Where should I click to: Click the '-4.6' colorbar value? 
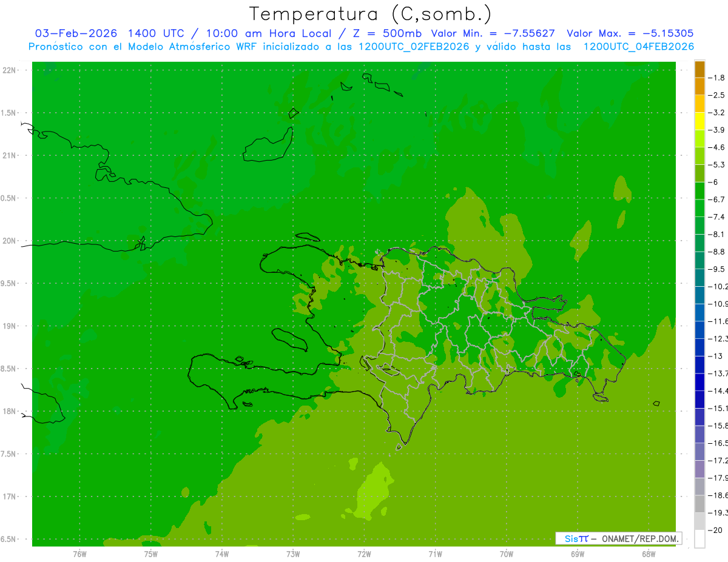[x=716, y=147]
